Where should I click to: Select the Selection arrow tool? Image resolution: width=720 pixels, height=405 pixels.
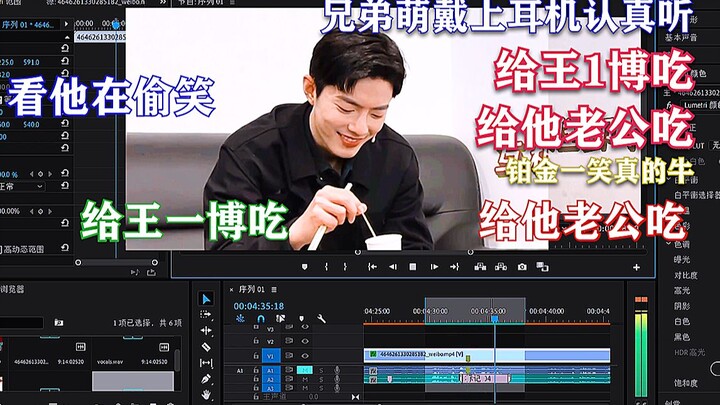pos(206,298)
